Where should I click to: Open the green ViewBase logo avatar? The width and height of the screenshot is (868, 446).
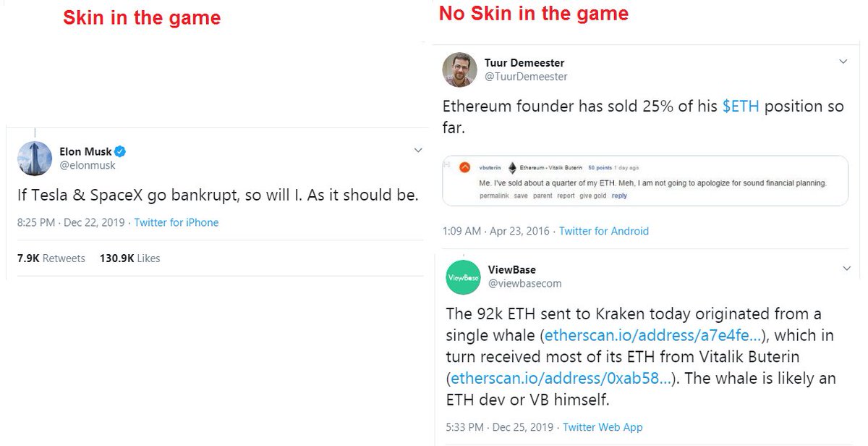point(463,277)
